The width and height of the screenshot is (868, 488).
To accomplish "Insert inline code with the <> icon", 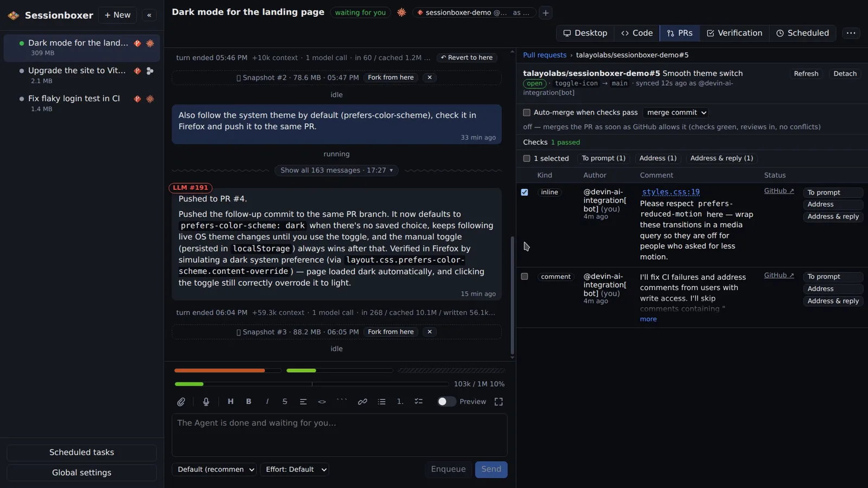I will [x=322, y=402].
